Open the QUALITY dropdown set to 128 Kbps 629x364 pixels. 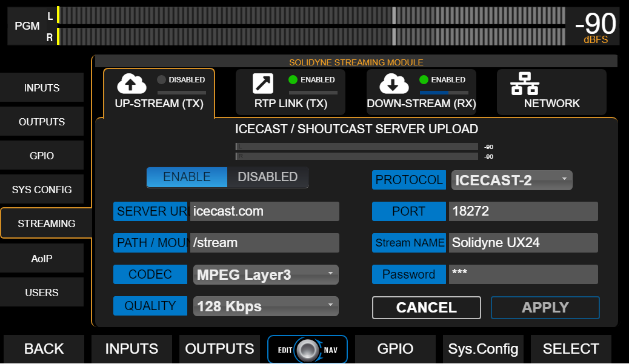[265, 306]
